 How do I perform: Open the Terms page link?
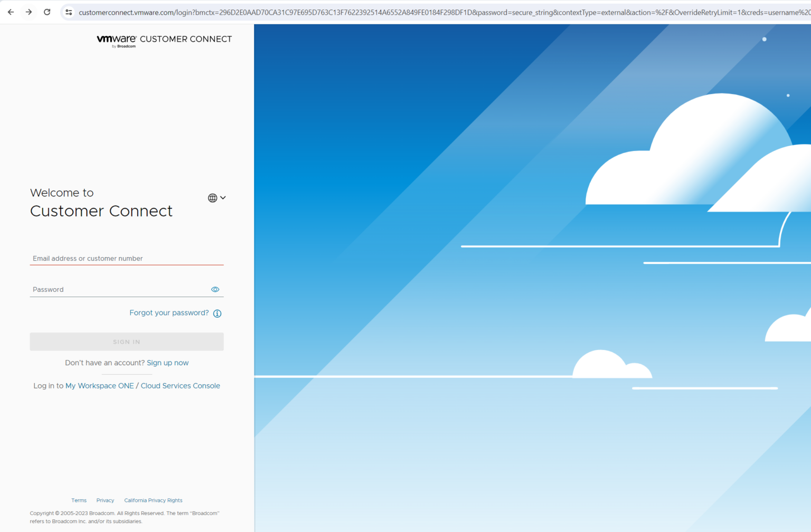coord(79,500)
